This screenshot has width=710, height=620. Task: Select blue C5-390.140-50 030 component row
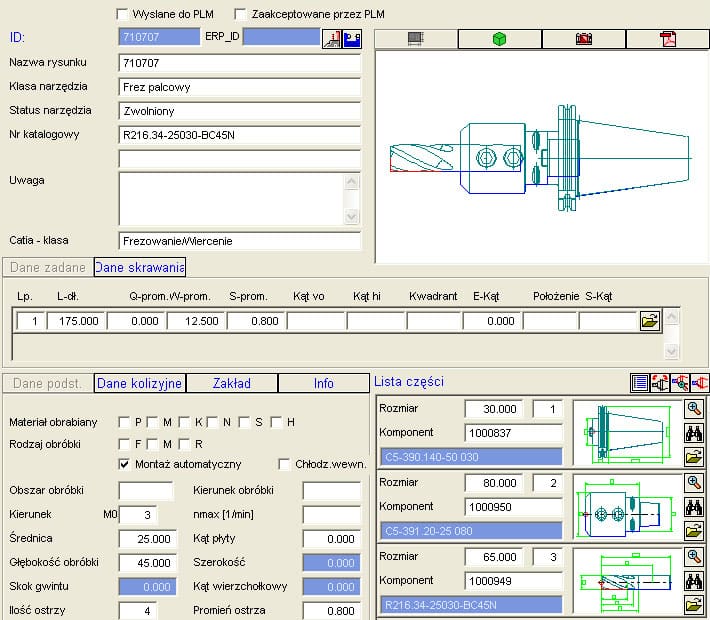[471, 457]
